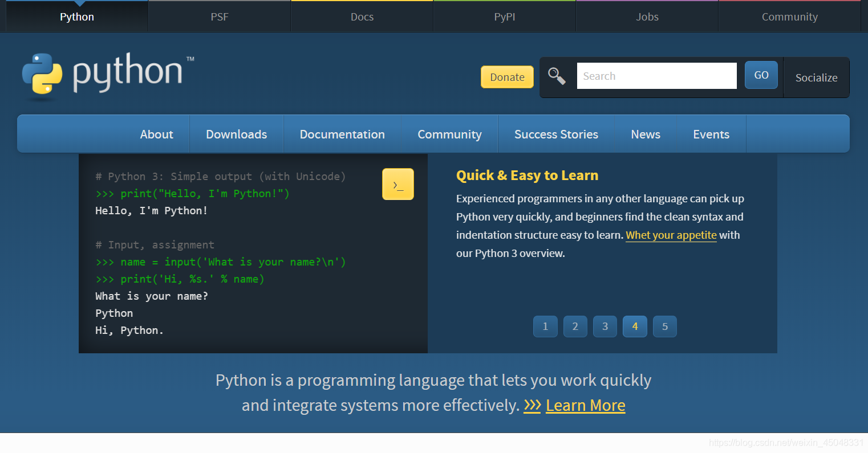Open the Jobs section
Viewport: 868px width, 453px height.
click(647, 16)
